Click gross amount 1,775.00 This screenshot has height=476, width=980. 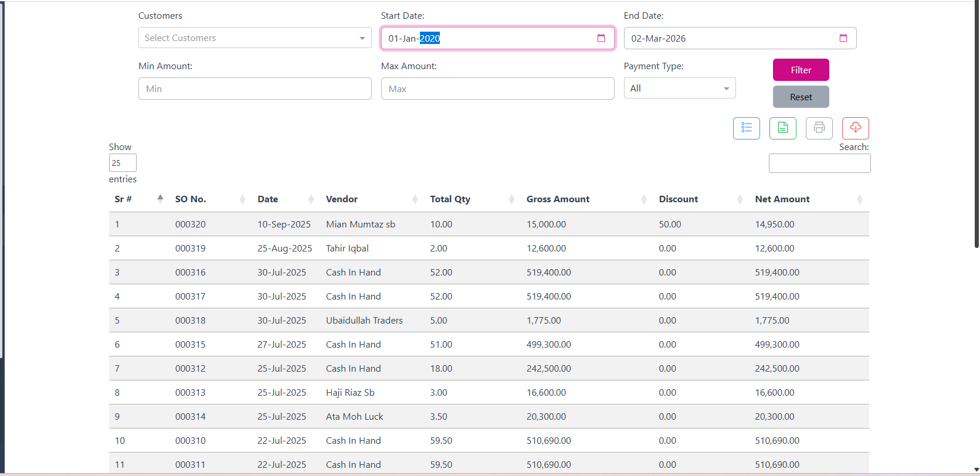tap(544, 321)
